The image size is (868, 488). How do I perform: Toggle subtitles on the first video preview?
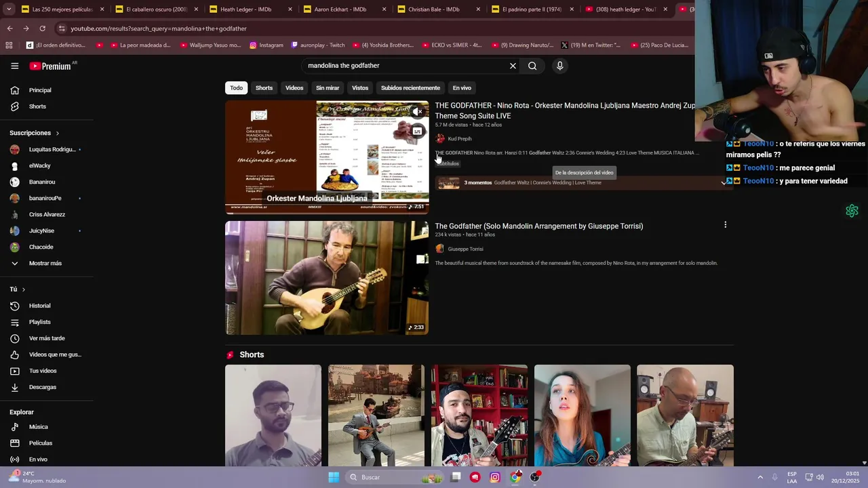coord(418,131)
